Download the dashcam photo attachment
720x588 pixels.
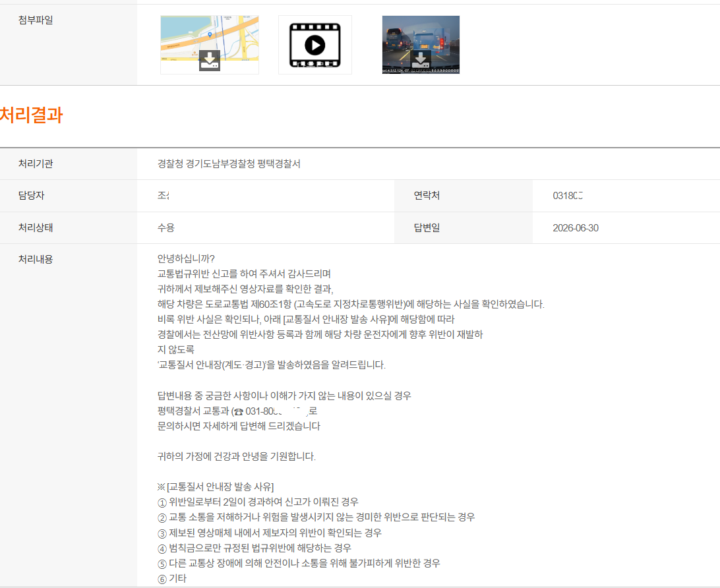[421, 60]
